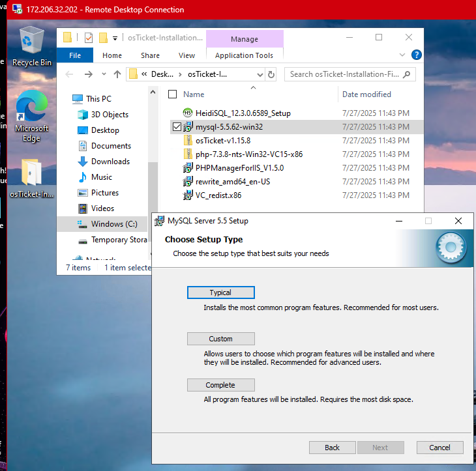Image resolution: width=476 pixels, height=471 pixels.
Task: Sort files by Name column header
Action: point(194,94)
